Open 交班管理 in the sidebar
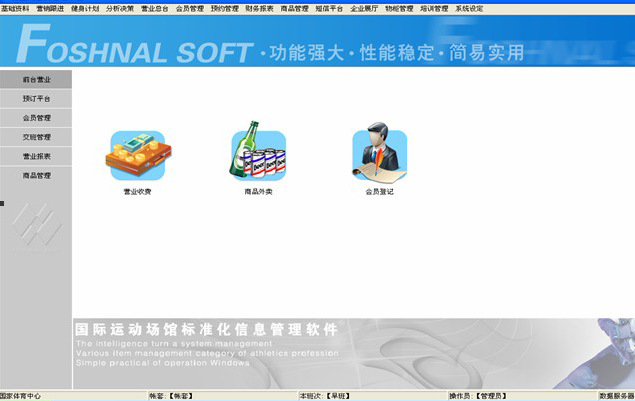The width and height of the screenshot is (635, 401). coord(37,137)
